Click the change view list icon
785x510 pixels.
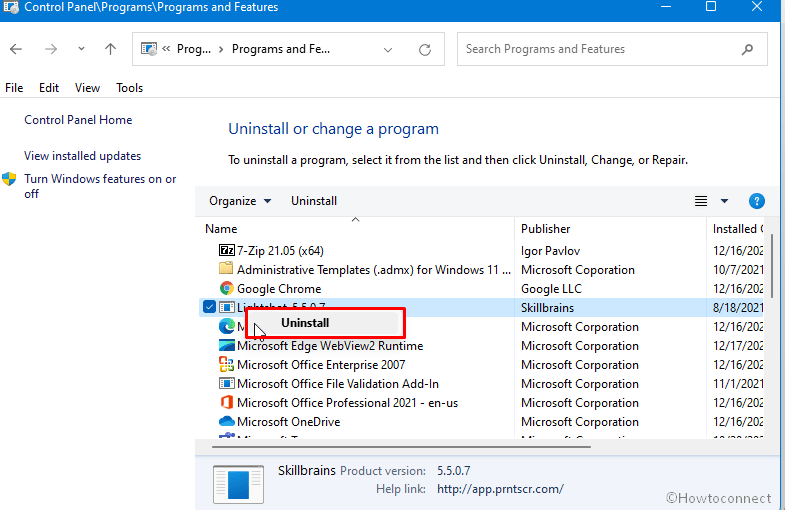click(700, 201)
